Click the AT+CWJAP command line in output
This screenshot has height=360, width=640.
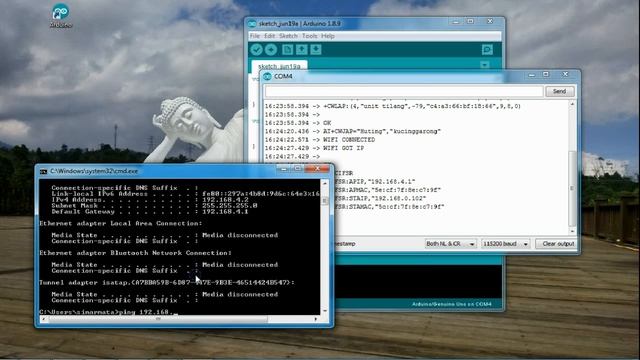[353, 131]
